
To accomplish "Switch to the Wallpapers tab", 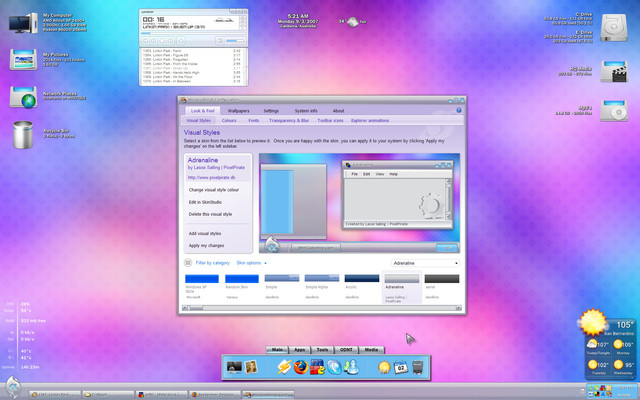I will click(239, 111).
